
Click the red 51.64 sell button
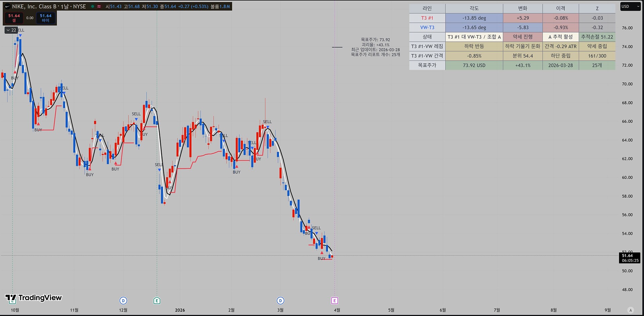coord(14,18)
